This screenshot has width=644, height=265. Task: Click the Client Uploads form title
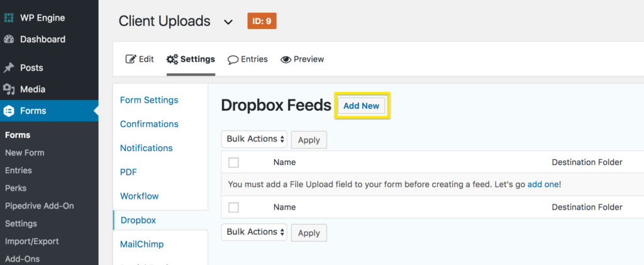coord(164,21)
